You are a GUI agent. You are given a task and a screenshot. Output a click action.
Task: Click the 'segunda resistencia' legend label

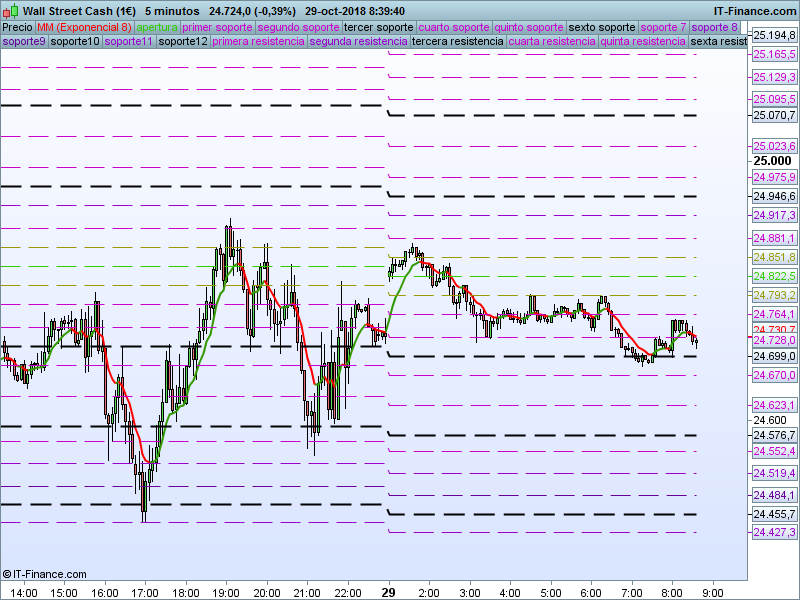359,41
